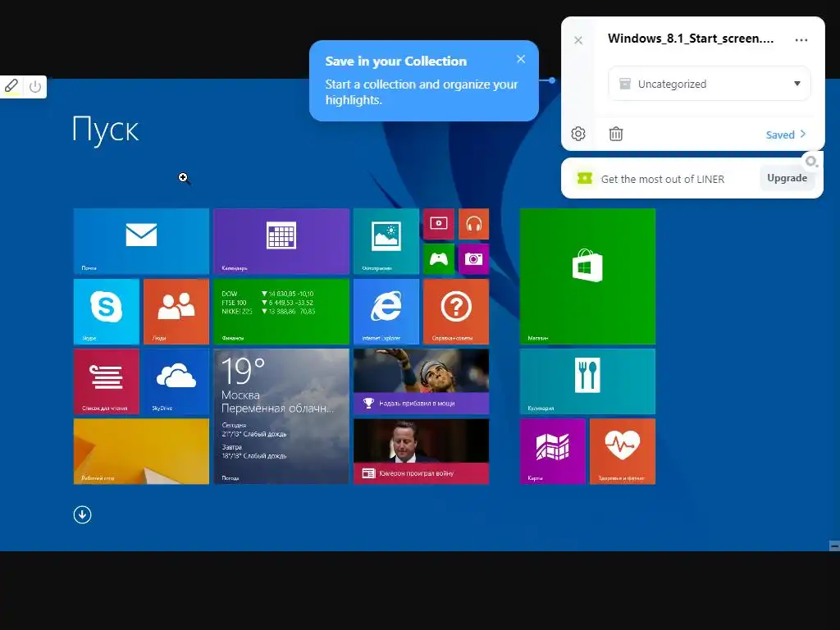
Task: Click the Пуск heading
Action: pos(106,129)
